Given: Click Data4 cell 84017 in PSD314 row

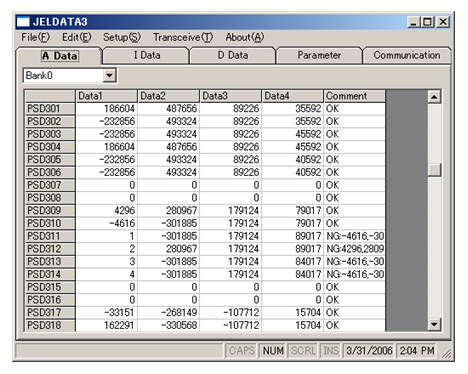Looking at the screenshot, I should pyautogui.click(x=293, y=274).
